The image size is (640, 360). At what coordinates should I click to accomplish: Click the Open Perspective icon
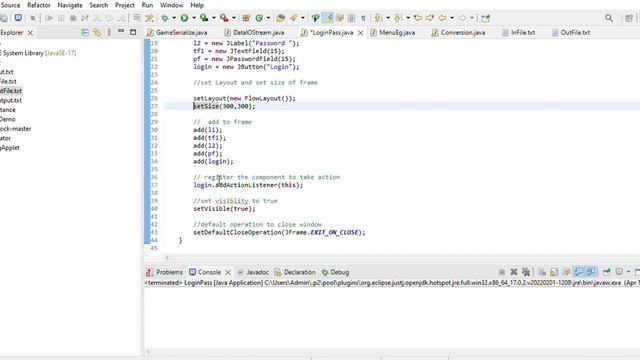pyautogui.click(x=629, y=18)
